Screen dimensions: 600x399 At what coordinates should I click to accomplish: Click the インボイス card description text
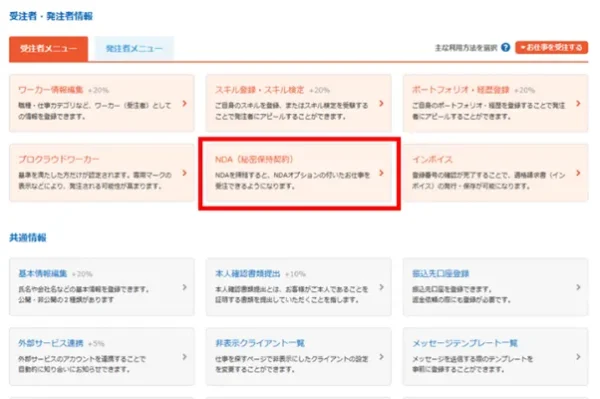click(x=488, y=181)
